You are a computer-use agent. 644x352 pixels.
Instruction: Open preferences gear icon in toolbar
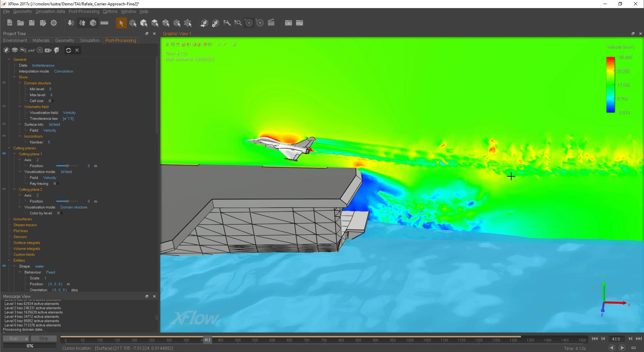(x=54, y=23)
